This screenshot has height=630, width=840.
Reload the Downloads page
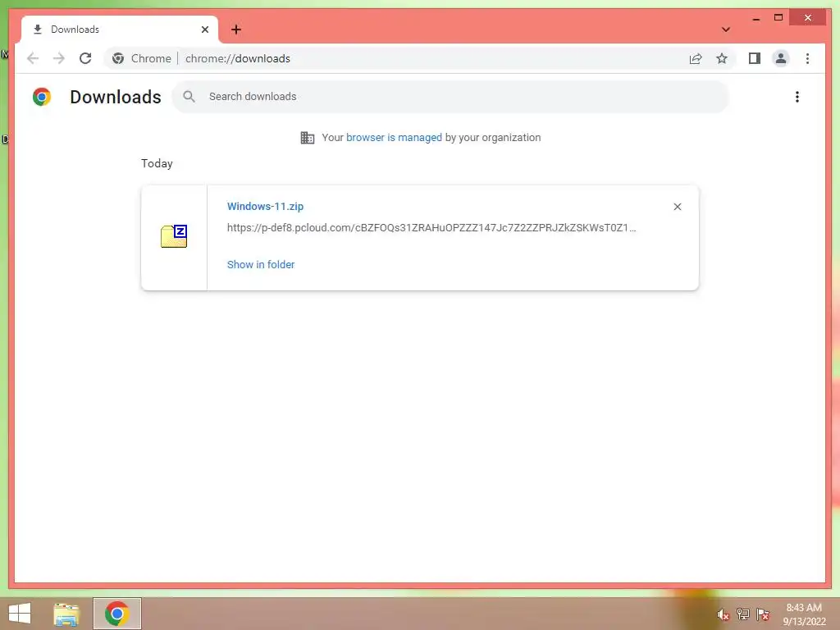pyautogui.click(x=85, y=58)
